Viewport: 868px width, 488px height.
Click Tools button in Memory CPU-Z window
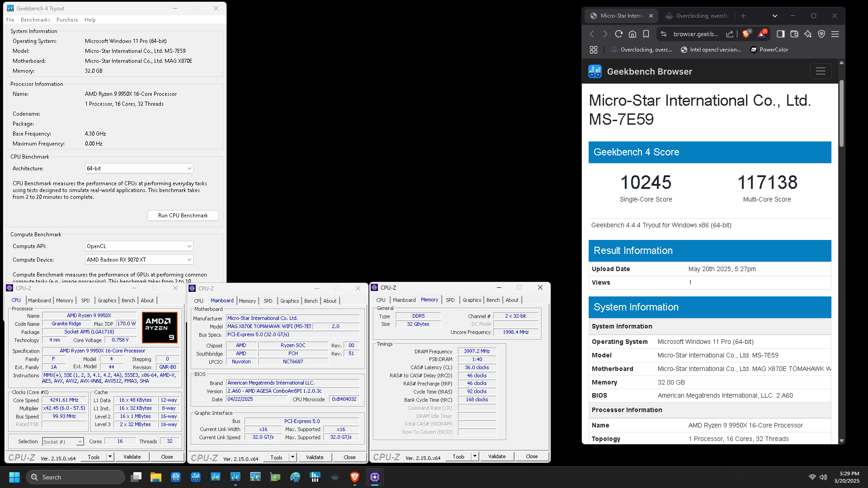point(458,456)
